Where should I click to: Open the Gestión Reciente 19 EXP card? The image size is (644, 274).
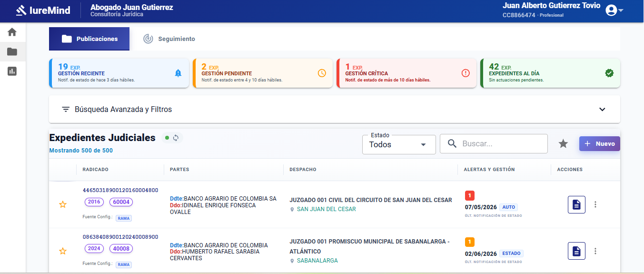pos(119,73)
